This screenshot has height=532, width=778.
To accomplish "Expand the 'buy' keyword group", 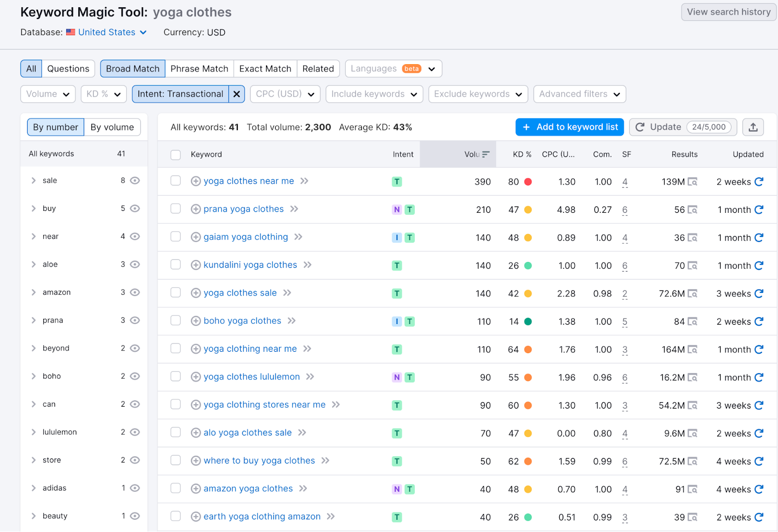I will (x=34, y=208).
